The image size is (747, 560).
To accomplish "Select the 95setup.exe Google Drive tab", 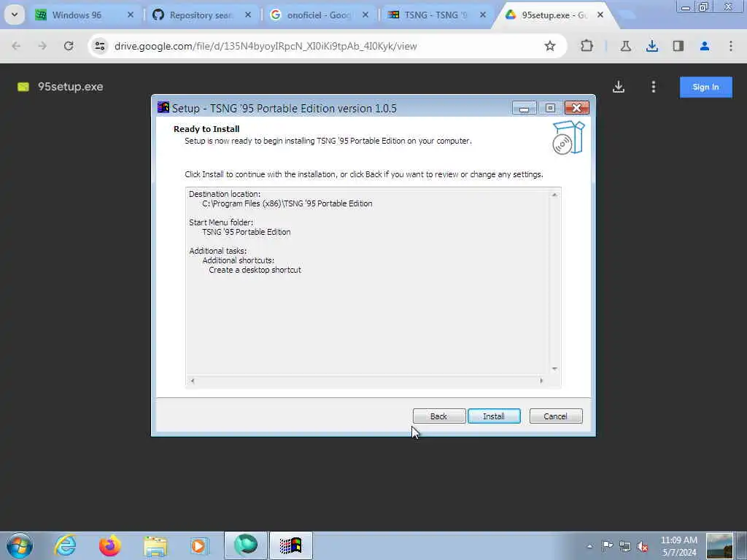I will pos(553,15).
